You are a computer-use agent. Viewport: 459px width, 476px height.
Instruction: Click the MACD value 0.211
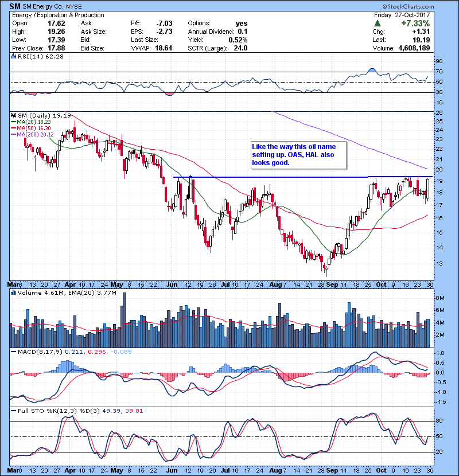click(x=74, y=352)
